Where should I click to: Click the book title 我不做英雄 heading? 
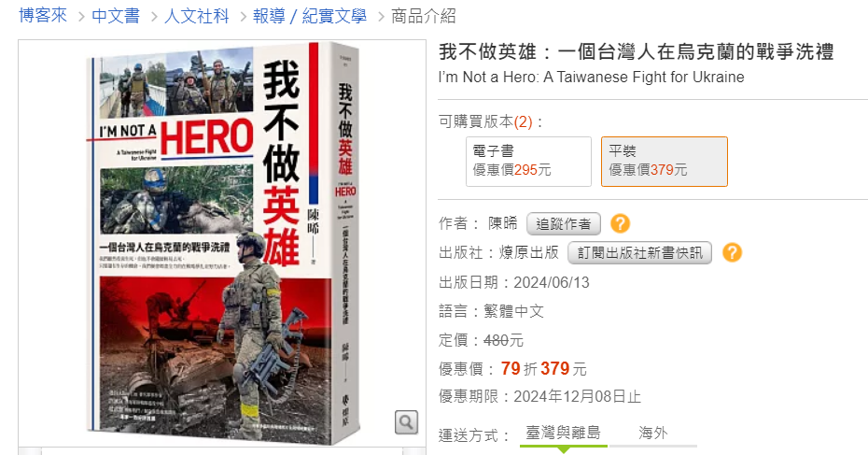(636, 52)
